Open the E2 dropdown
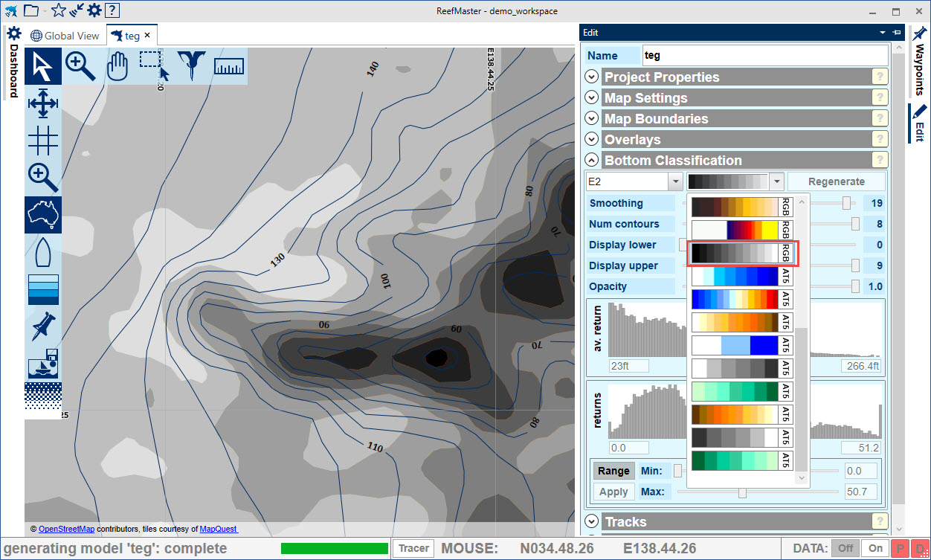Viewport: 931px width, 560px height. [675, 181]
